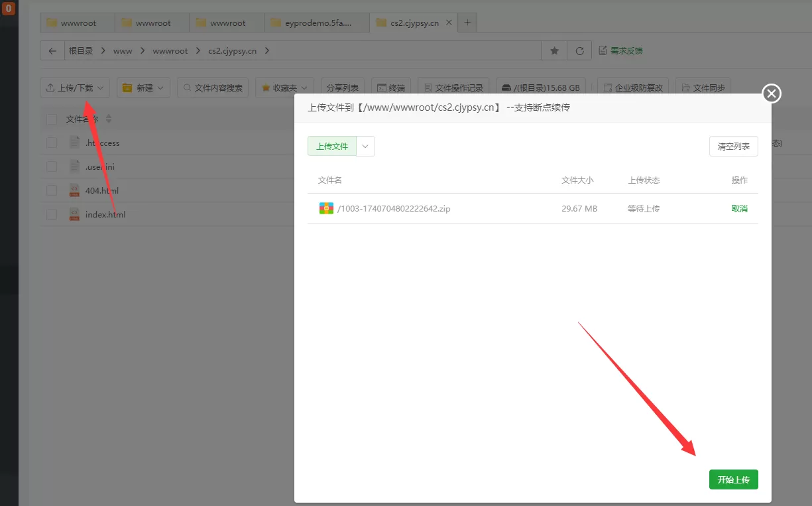The width and height of the screenshot is (812, 506).
Task: Sort files by name using sort arrows
Action: tap(109, 119)
